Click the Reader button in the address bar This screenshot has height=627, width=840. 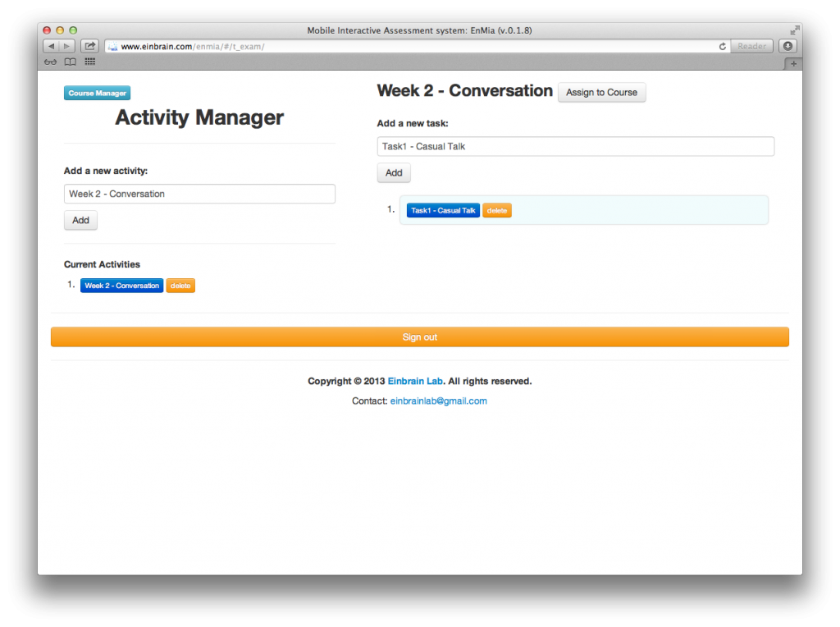[x=751, y=46]
